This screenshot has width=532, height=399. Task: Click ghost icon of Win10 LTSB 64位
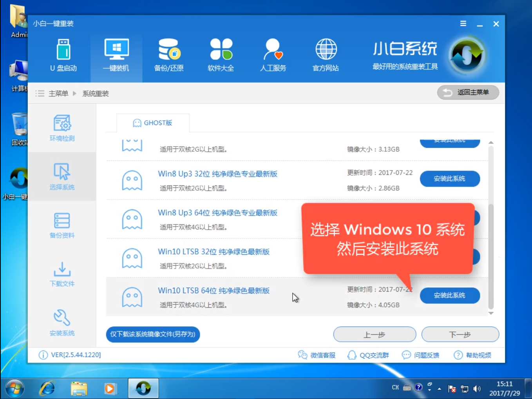[x=132, y=297]
